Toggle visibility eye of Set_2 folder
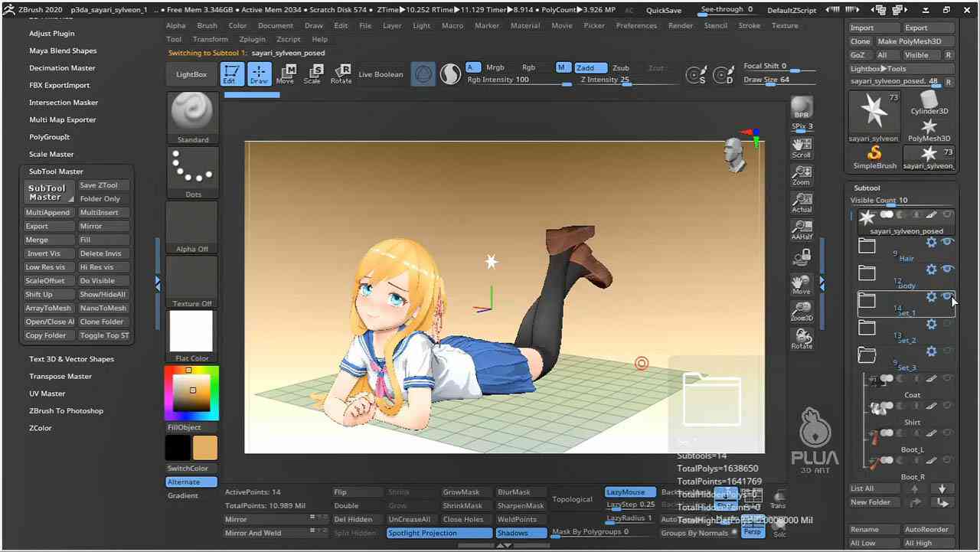 pos(947,324)
